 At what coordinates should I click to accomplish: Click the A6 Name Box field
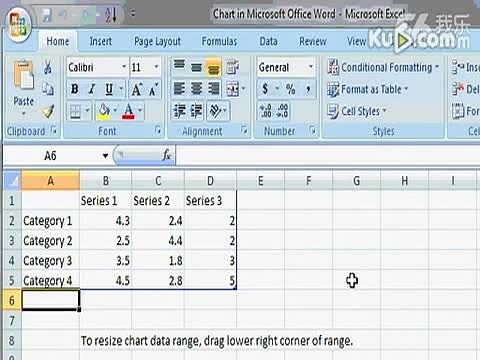(51, 156)
